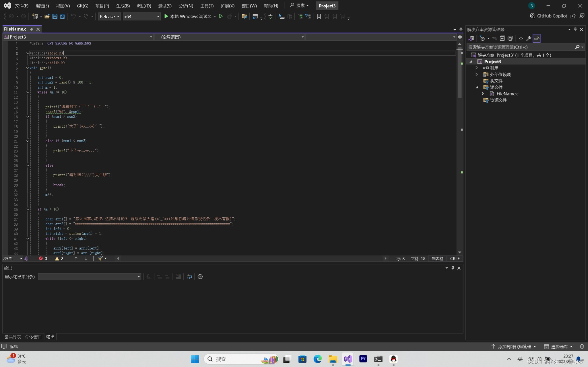This screenshot has height=367, width=588.
Task: Open File Explorer from the taskbar
Action: click(333, 359)
